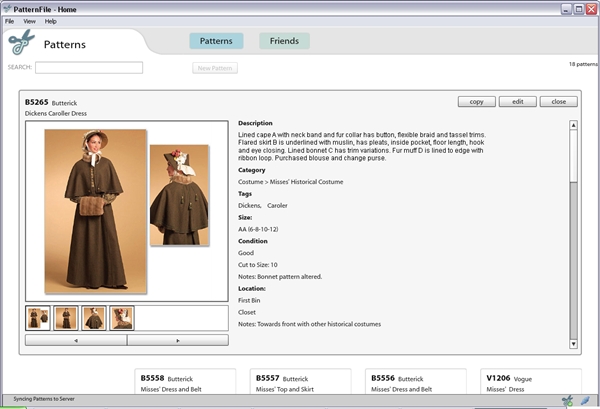
Task: Click 'Notes: Bonnet pattern altered.' text
Action: click(x=280, y=277)
